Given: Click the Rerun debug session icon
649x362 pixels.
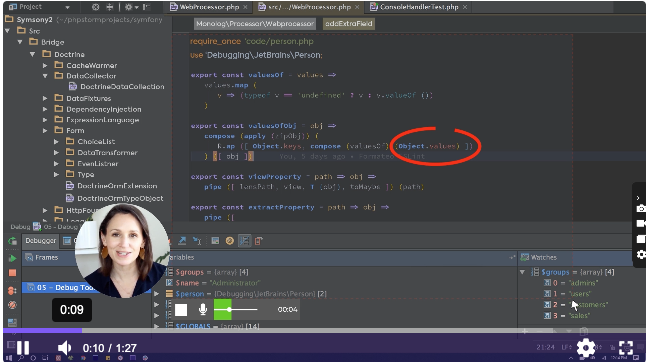Looking at the screenshot, I should (12, 241).
